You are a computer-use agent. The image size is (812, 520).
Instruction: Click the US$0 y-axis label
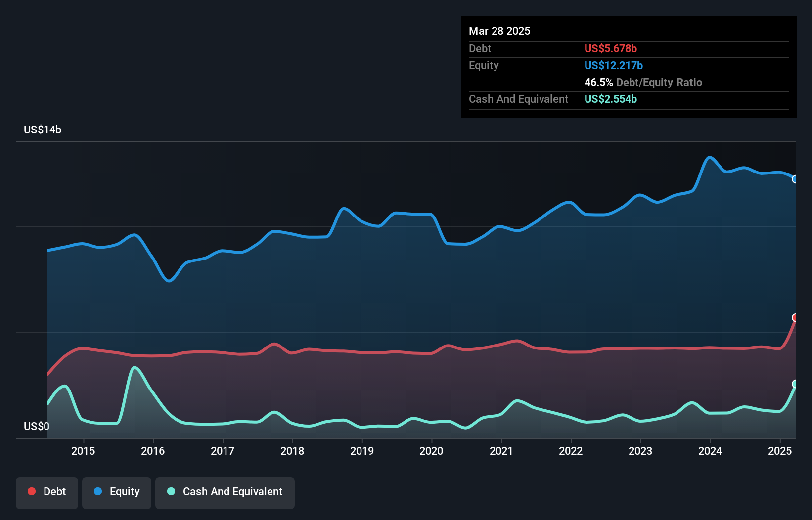[37, 426]
